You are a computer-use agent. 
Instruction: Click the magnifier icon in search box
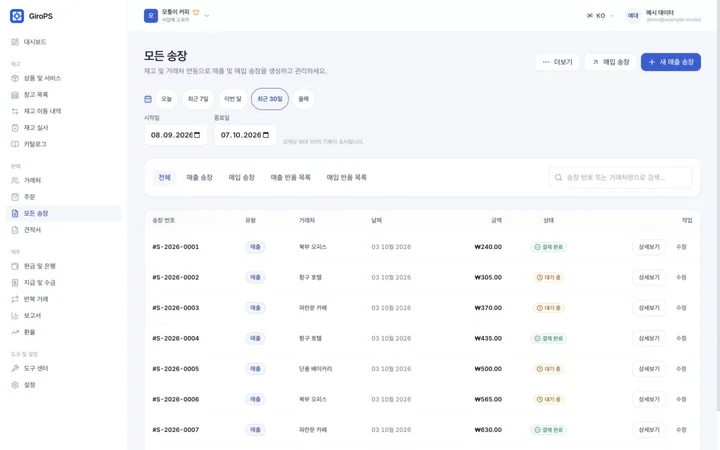tap(558, 178)
